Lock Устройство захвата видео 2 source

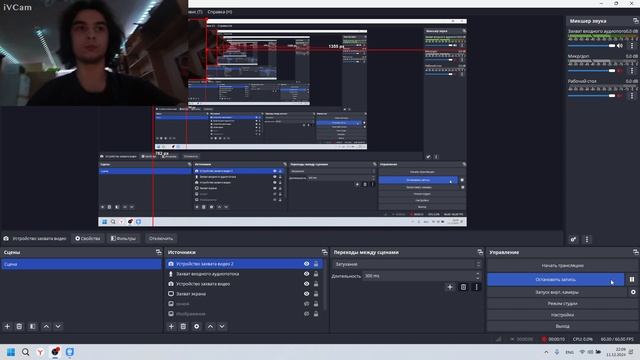coord(316,264)
